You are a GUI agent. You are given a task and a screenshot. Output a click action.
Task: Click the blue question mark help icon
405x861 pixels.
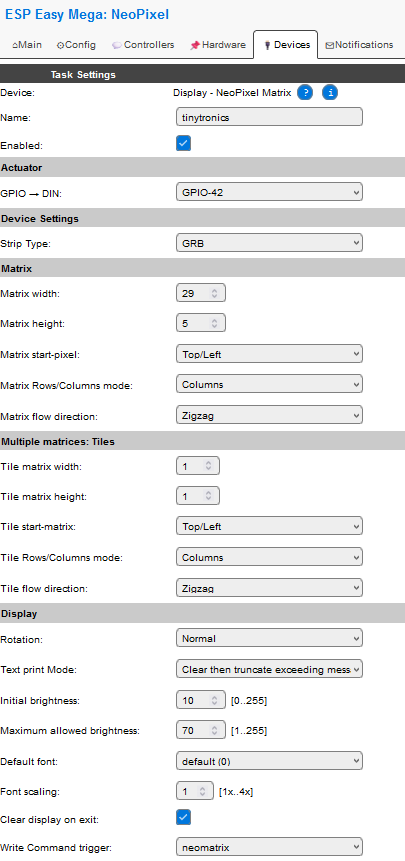pyautogui.click(x=305, y=93)
